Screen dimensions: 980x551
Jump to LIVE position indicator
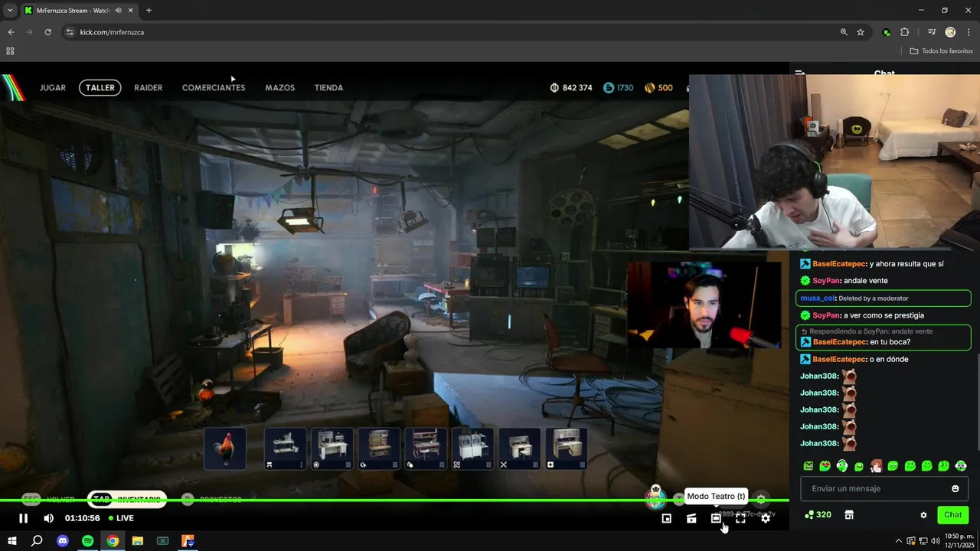(x=121, y=518)
